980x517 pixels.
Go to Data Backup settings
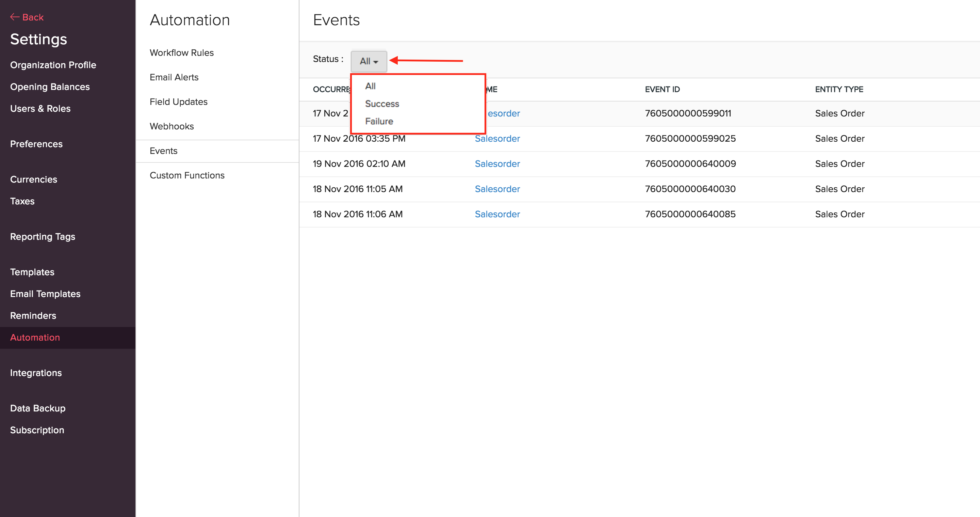click(38, 408)
